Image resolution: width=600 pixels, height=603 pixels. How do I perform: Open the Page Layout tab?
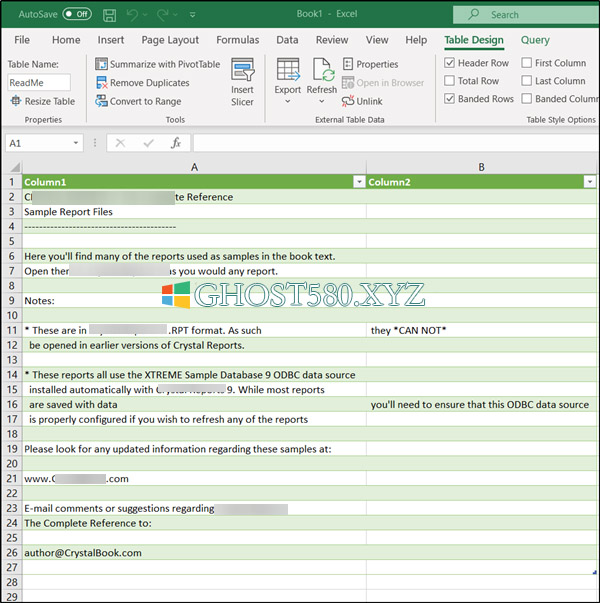pos(170,40)
